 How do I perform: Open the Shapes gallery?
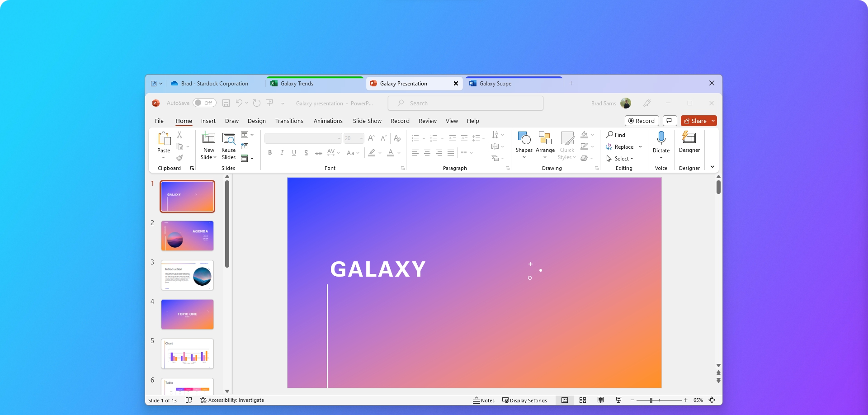pyautogui.click(x=524, y=146)
